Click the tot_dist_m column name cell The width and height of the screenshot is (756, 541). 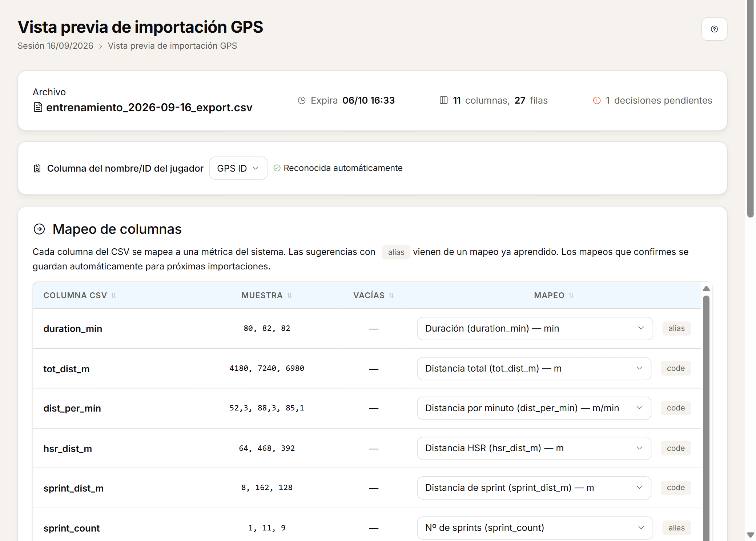pyautogui.click(x=67, y=369)
